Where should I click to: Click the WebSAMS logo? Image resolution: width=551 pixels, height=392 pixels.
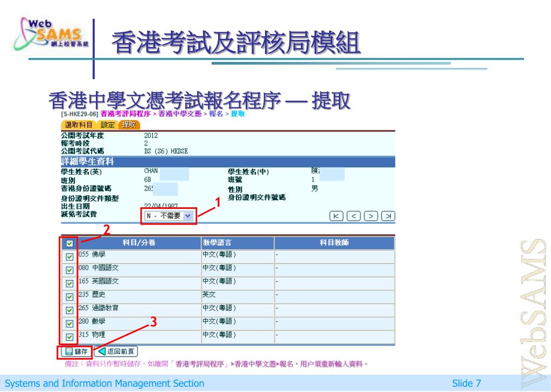tap(51, 34)
